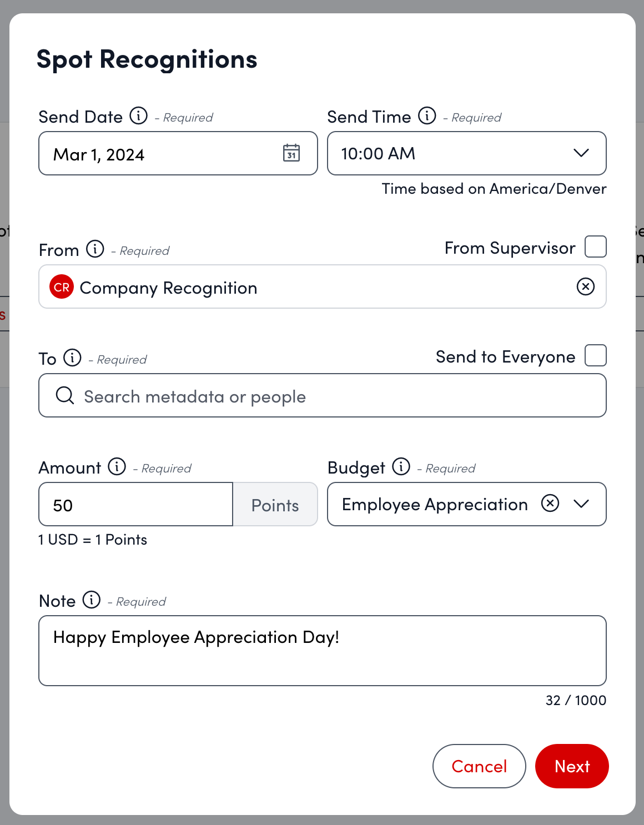The image size is (644, 825).
Task: Check the Send to Everyone box
Action: point(596,355)
